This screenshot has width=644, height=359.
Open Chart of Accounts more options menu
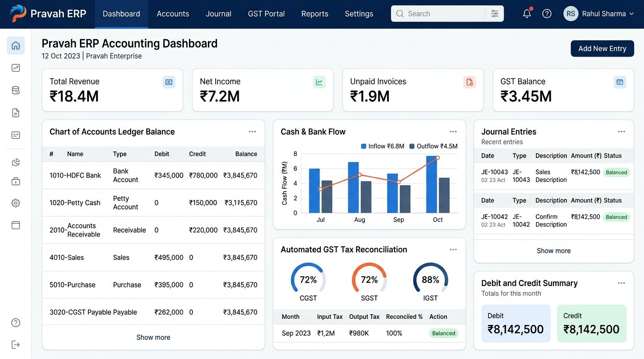(x=252, y=132)
